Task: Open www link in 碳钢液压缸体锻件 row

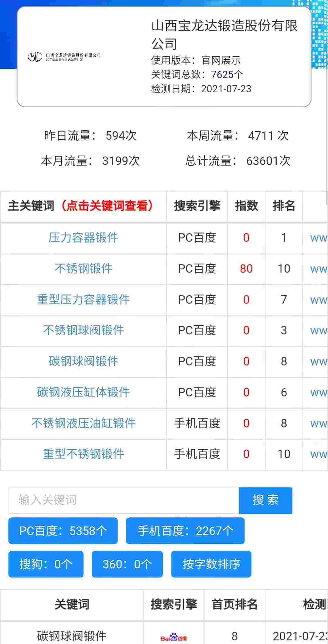Action: coord(319,393)
